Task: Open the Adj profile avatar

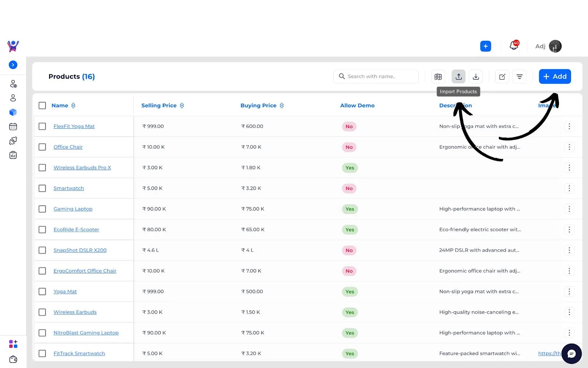Action: point(555,46)
